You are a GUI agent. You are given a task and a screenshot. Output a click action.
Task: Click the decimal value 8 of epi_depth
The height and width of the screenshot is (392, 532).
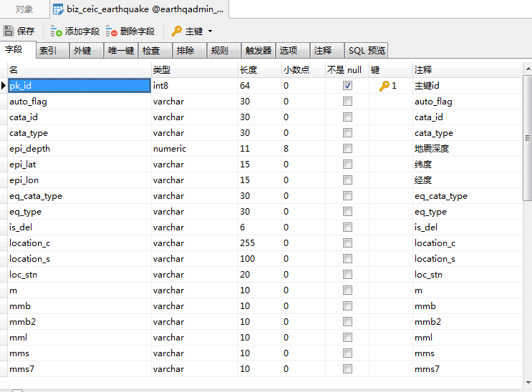[x=286, y=149]
